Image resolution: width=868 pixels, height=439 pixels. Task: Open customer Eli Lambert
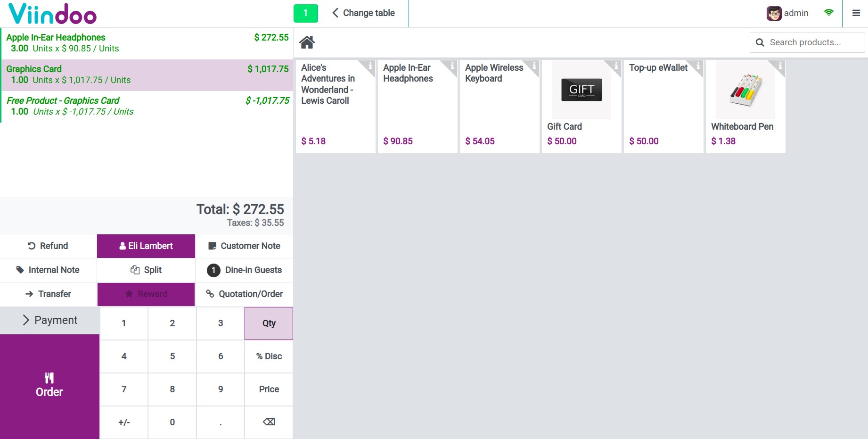pyautogui.click(x=146, y=246)
